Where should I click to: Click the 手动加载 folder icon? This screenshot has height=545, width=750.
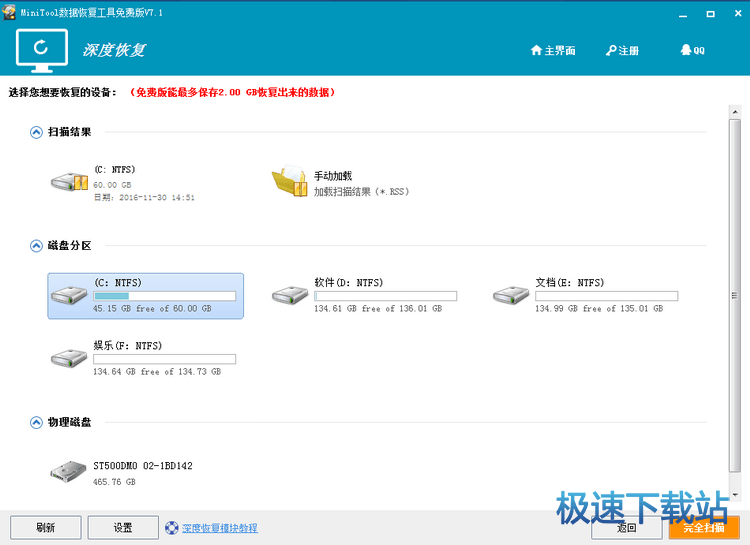coord(289,181)
